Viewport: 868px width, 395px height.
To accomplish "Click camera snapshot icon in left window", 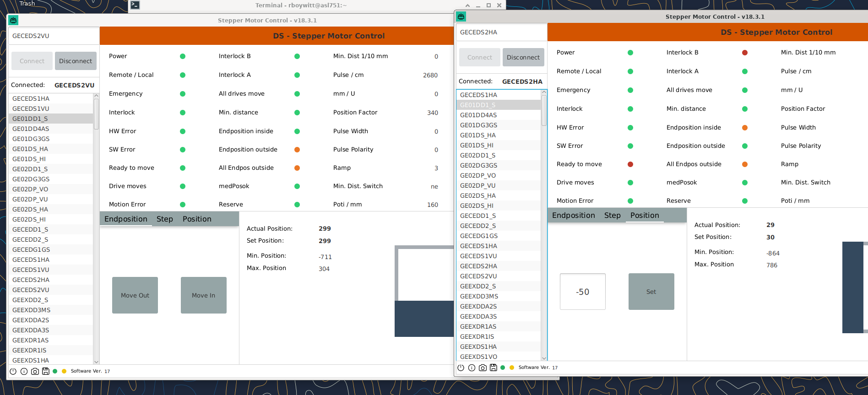I will (35, 371).
